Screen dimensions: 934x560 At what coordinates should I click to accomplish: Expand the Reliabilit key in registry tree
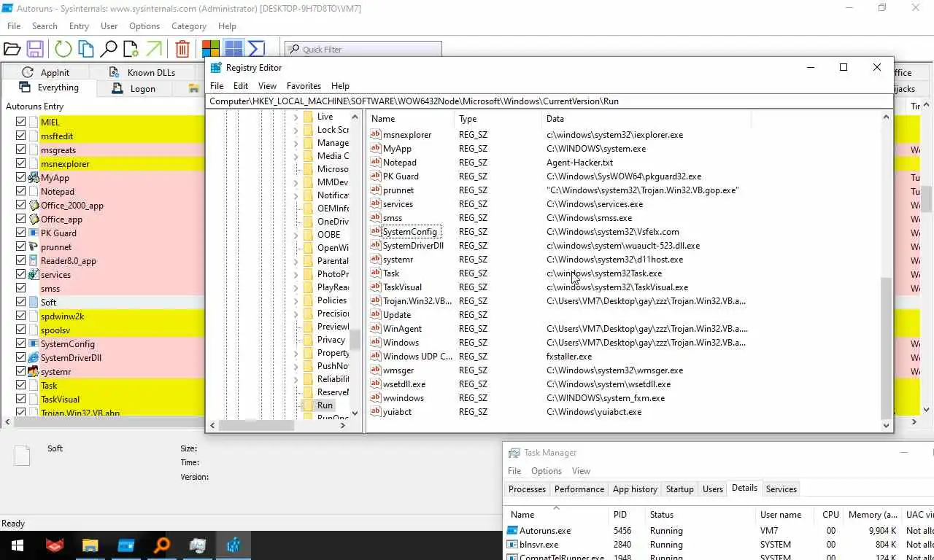296,379
